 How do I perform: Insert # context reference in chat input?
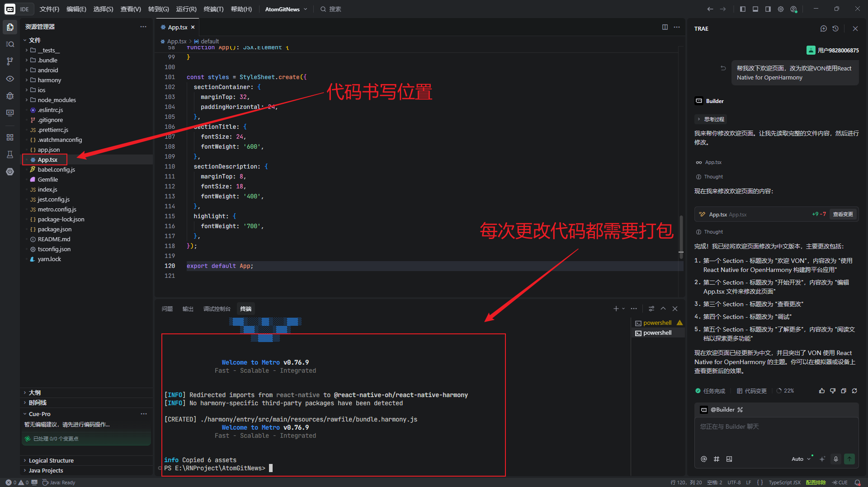[717, 459]
